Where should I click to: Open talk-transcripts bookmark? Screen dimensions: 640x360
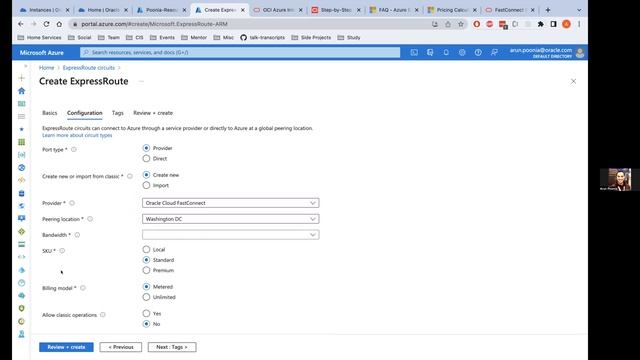pyautogui.click(x=262, y=38)
